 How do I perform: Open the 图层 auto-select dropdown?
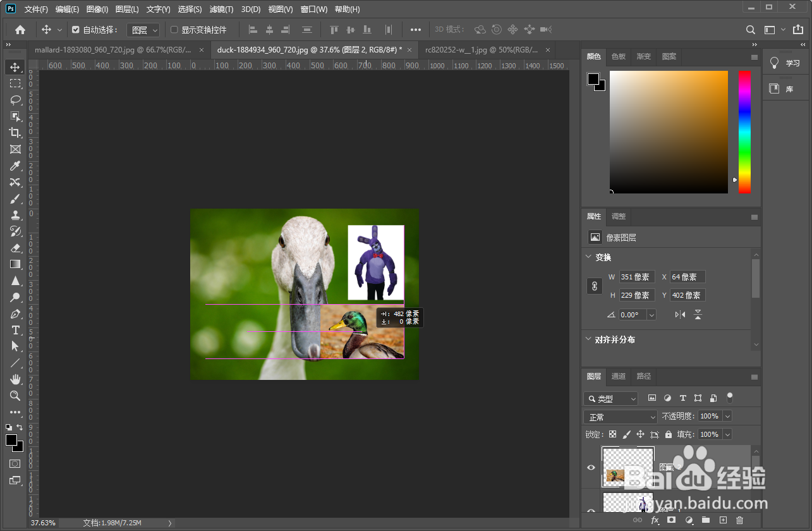point(143,30)
